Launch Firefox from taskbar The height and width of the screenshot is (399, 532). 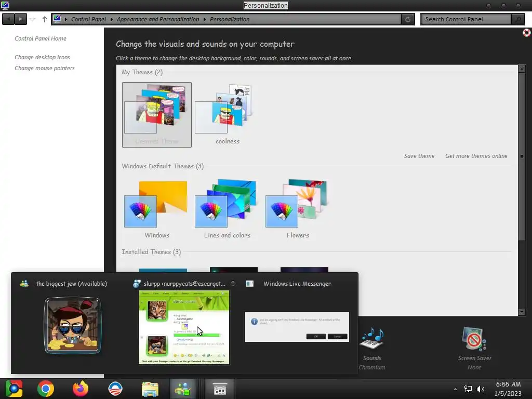click(x=81, y=389)
